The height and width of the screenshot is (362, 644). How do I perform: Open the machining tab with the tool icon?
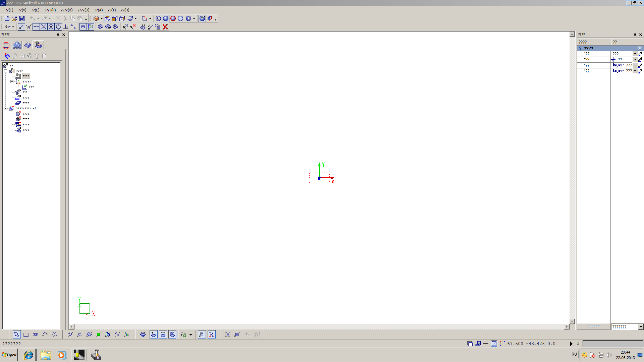tap(39, 45)
